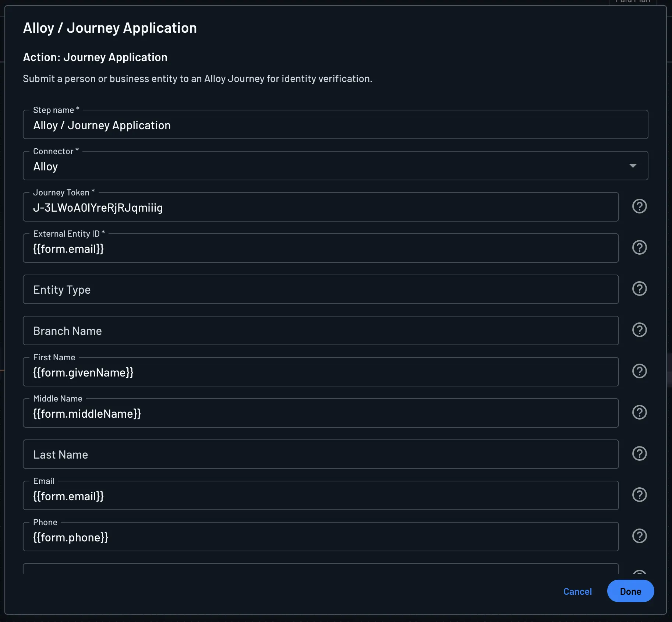The height and width of the screenshot is (622, 672).
Task: Edit First Name field with givenName
Action: coord(321,372)
